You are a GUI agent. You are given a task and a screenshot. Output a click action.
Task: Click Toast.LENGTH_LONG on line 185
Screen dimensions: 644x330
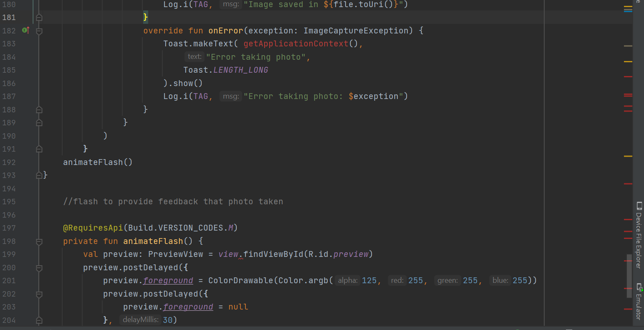[x=226, y=70]
